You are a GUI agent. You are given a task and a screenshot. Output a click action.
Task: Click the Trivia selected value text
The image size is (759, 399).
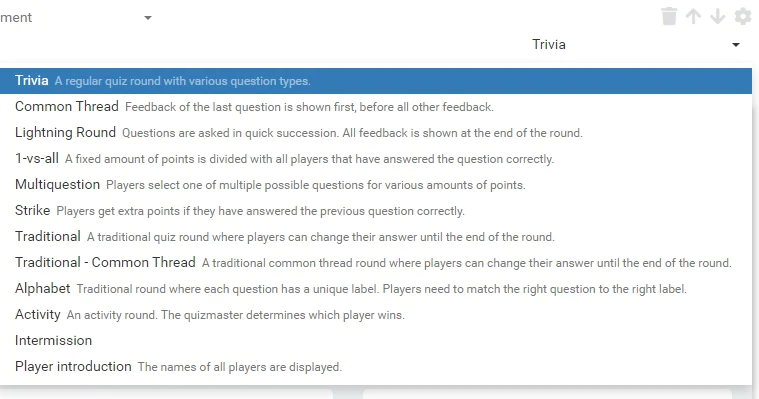point(549,45)
